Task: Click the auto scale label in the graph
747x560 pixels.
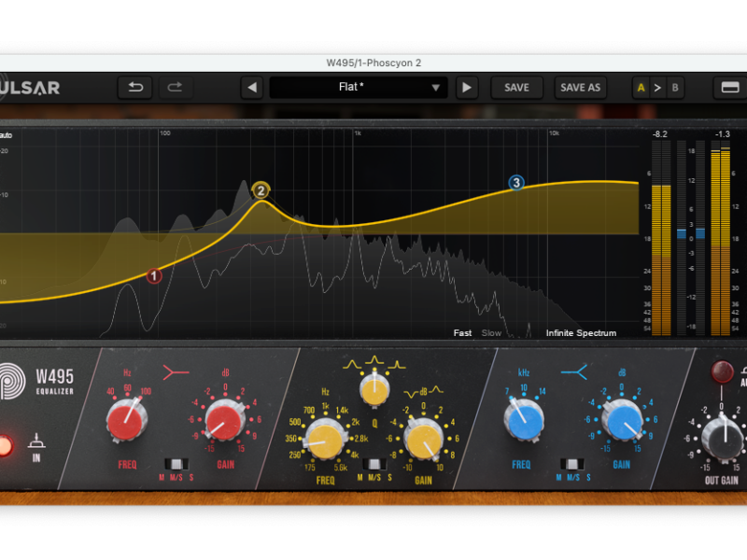Action: [7, 135]
